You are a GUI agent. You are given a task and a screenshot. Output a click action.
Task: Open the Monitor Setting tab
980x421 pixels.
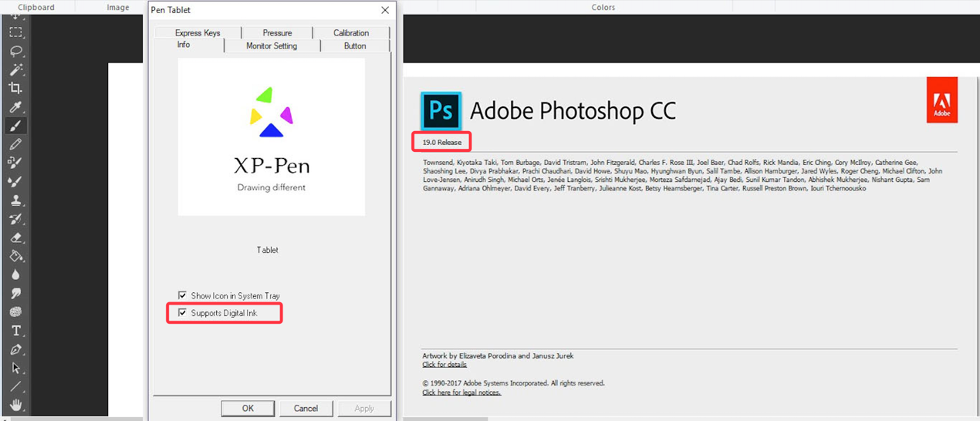coord(272,46)
